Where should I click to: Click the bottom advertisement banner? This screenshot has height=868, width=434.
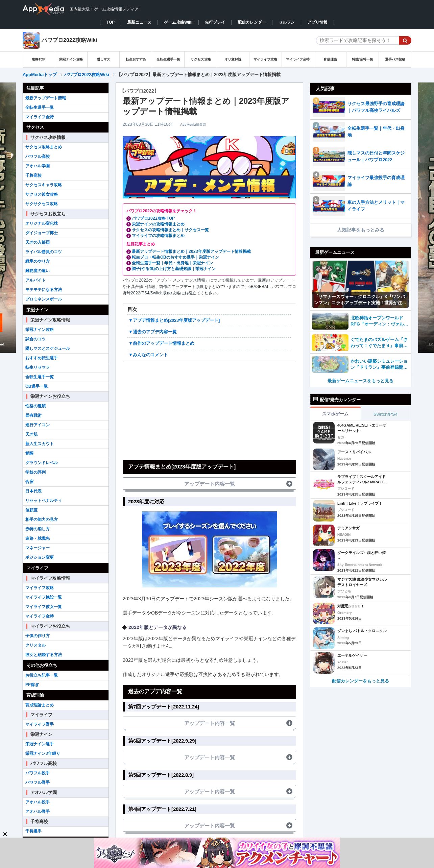217,852
